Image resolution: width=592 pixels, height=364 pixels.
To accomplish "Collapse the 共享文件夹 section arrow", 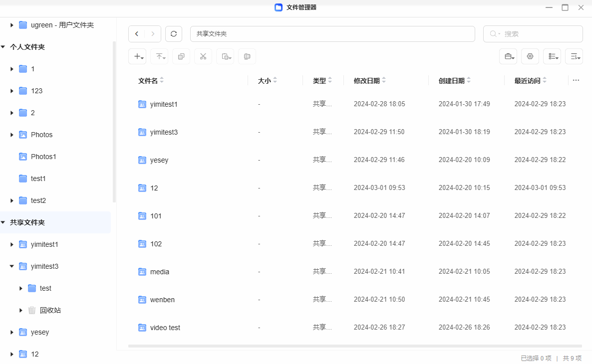I will coord(3,222).
